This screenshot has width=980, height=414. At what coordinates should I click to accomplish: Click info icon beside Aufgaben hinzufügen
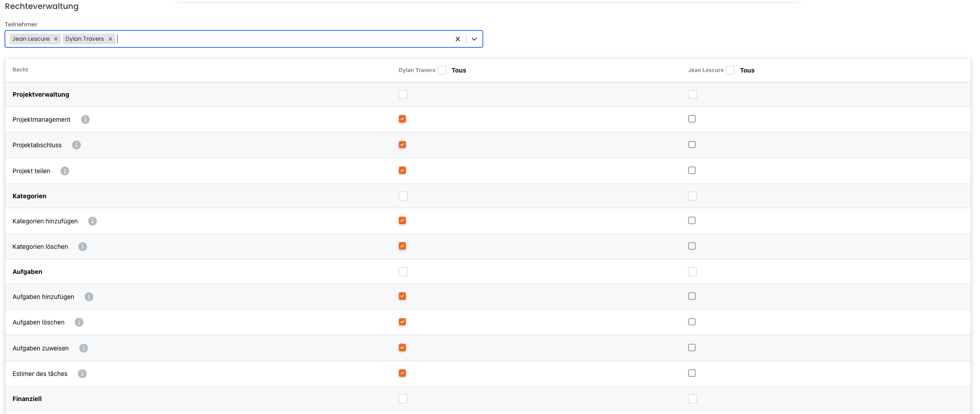coord(89,297)
